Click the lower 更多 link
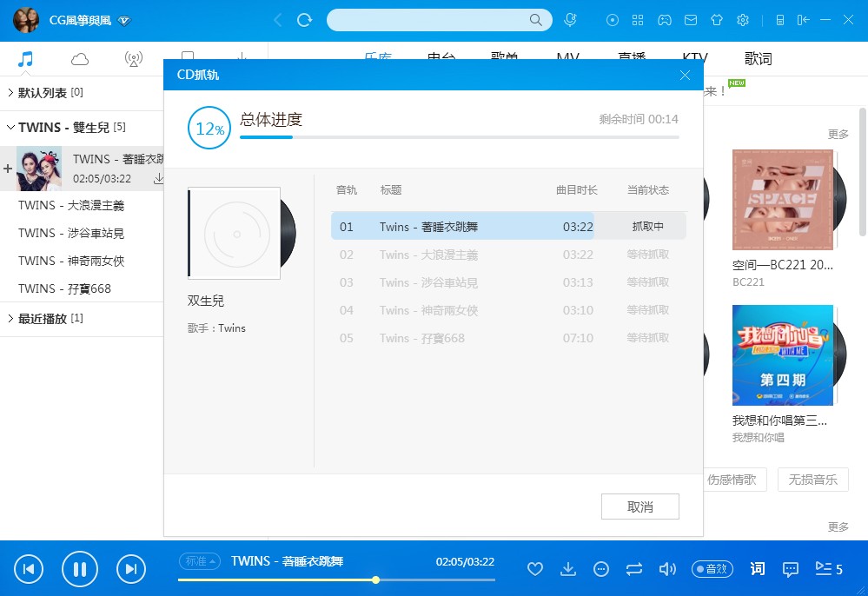This screenshot has height=596, width=868. pyautogui.click(x=838, y=526)
